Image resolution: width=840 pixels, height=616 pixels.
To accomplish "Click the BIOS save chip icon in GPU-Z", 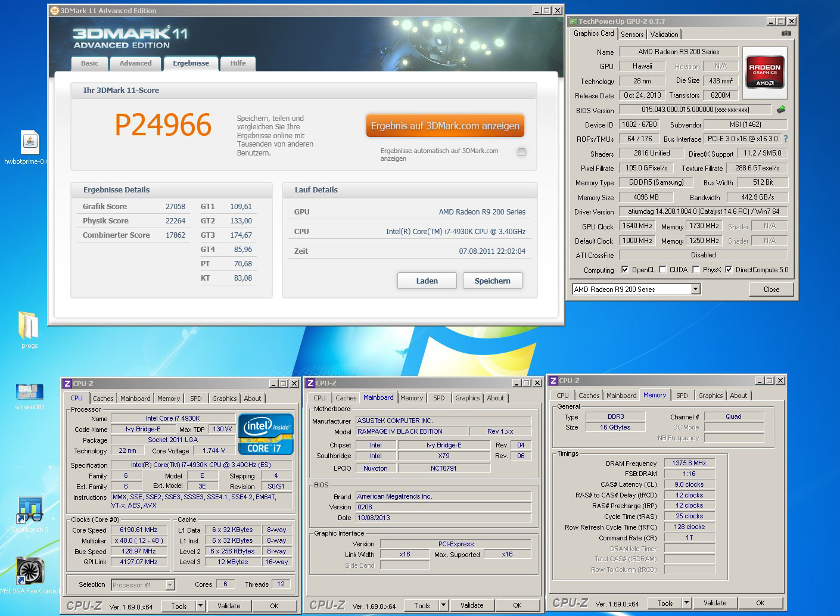I will (x=781, y=109).
